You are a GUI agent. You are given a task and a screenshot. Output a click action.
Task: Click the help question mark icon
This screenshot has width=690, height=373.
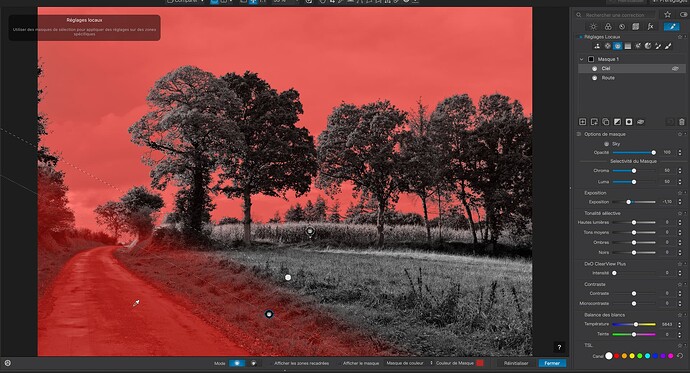559,347
